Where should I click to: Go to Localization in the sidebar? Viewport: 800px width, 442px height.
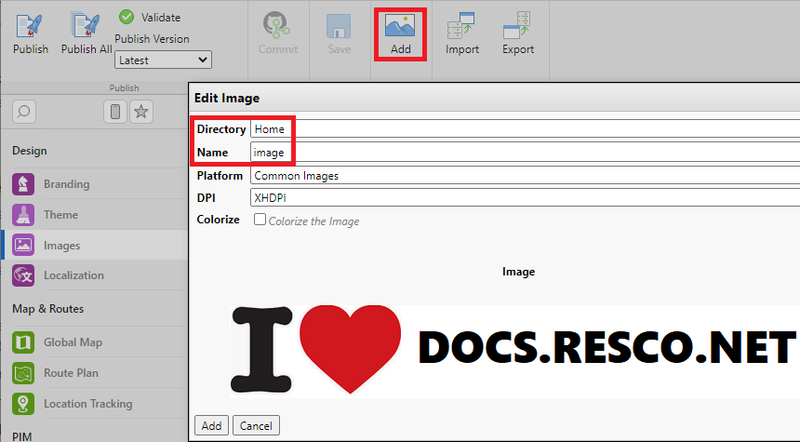pyautogui.click(x=73, y=275)
